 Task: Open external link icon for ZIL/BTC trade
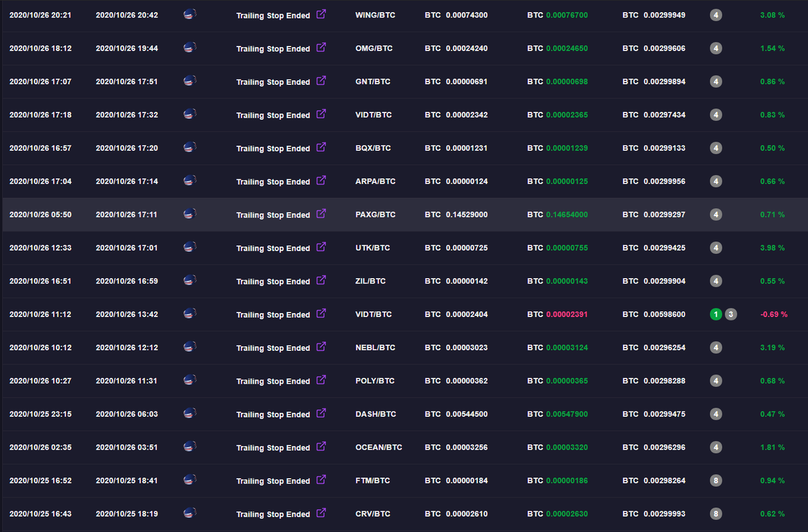click(x=321, y=280)
